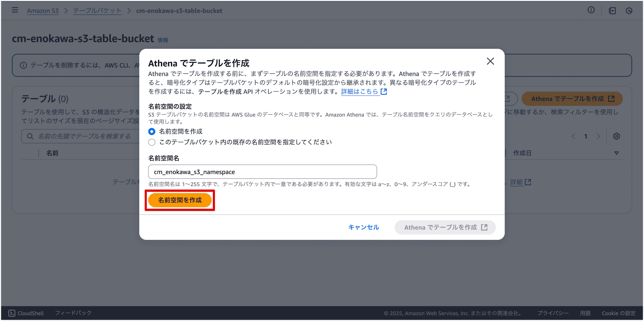Click 名前空間の設定 heading

coord(170,107)
